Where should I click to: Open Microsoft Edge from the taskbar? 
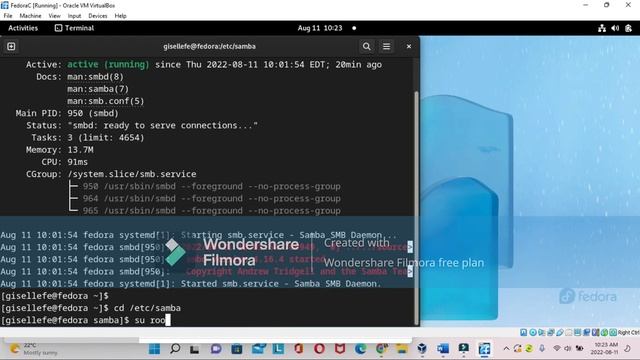(361, 349)
